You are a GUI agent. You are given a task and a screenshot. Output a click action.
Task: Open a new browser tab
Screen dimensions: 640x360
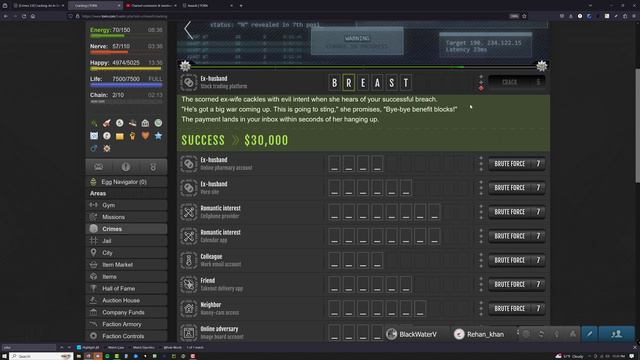coord(241,6)
